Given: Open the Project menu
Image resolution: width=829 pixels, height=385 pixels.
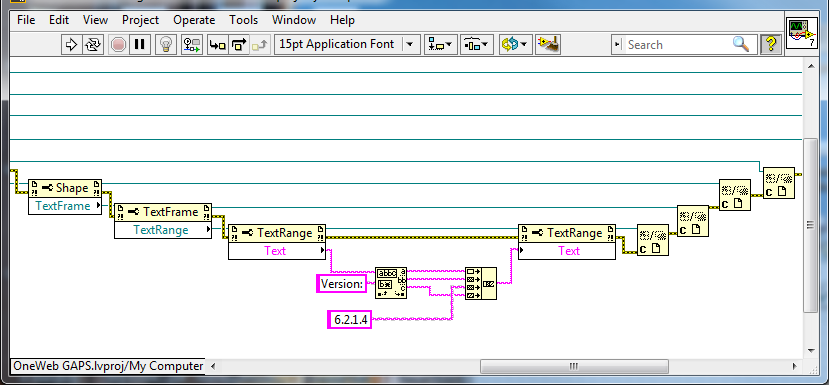Looking at the screenshot, I should coord(140,20).
